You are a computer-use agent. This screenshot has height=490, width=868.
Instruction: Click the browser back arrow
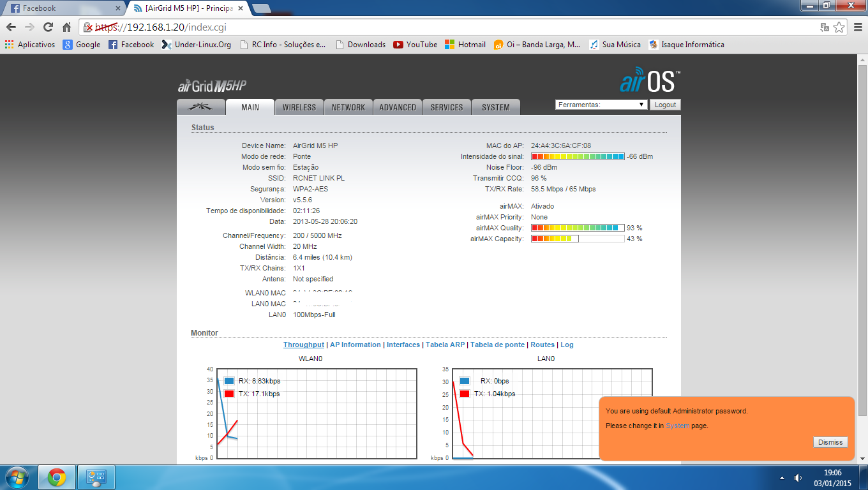point(11,27)
